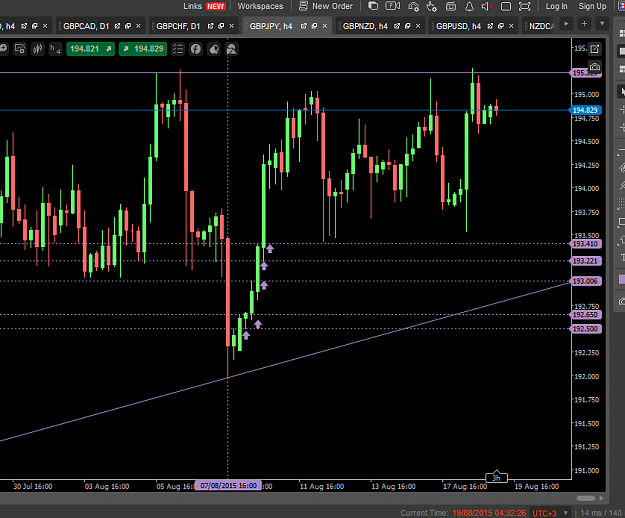Toggle the muted sound speaker icon

pyautogui.click(x=487, y=6)
